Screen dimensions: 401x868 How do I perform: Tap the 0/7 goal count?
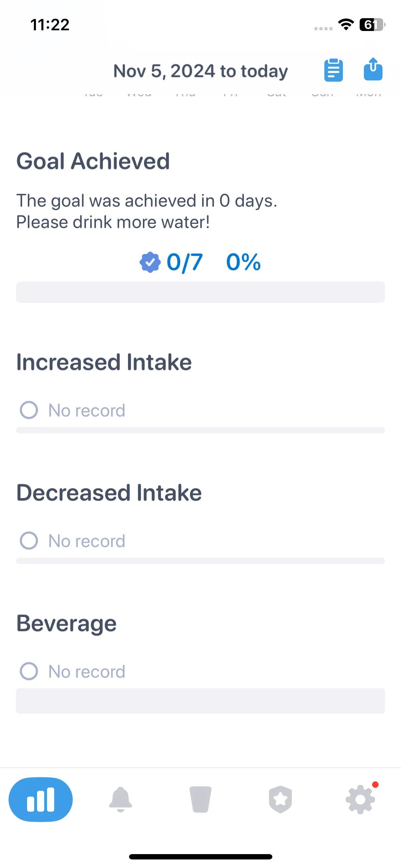coord(185,262)
